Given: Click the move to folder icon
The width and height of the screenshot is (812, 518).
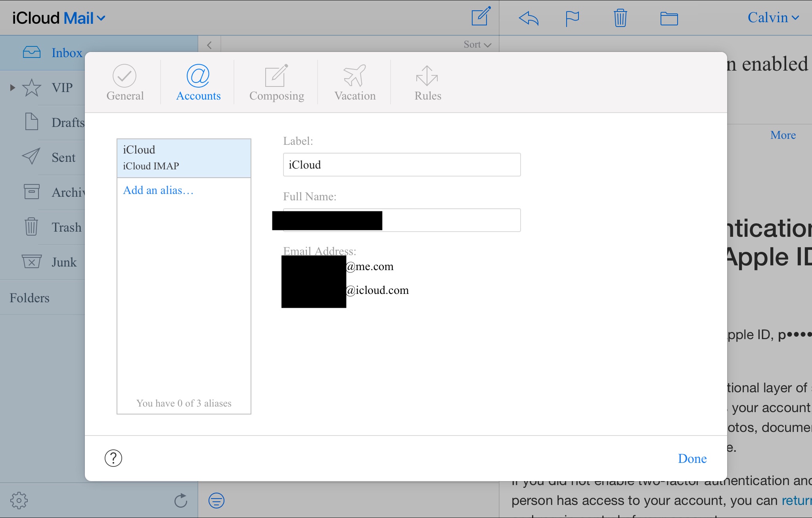Looking at the screenshot, I should (x=669, y=18).
